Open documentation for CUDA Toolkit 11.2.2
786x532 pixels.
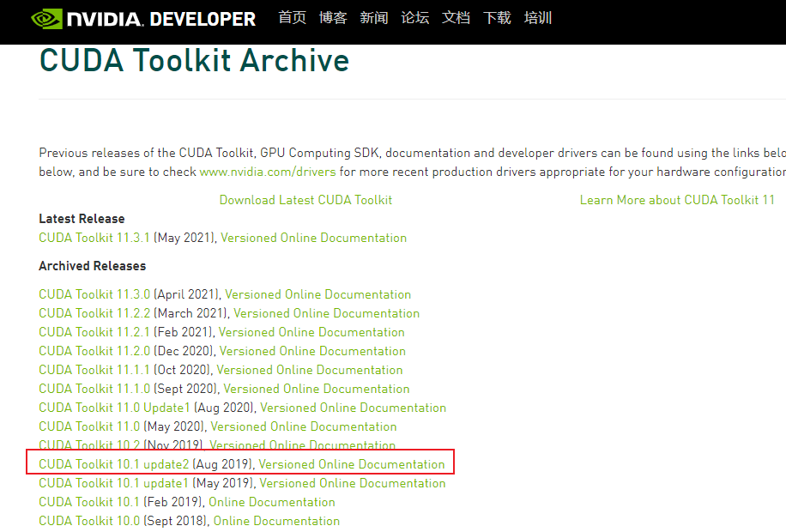(x=327, y=313)
